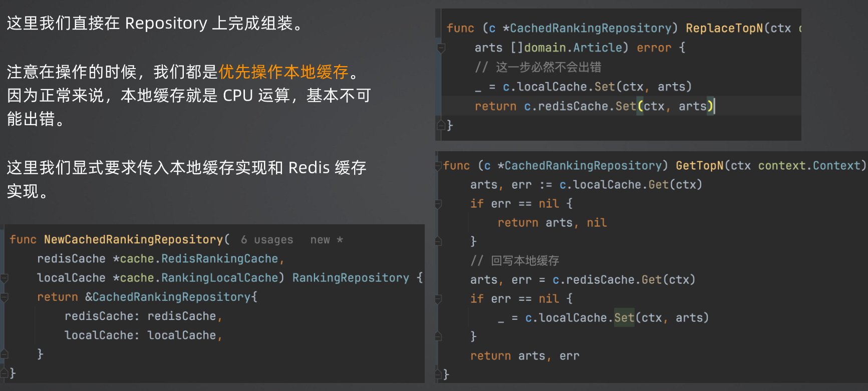
Task: Click fold end marker of ReplaceTopN function
Action: tap(441, 125)
